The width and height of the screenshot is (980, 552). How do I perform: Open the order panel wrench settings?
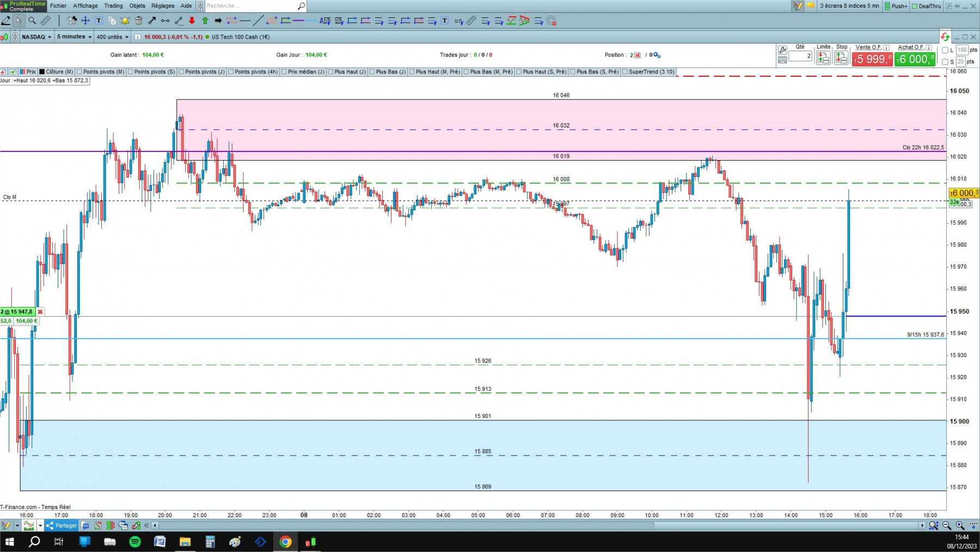782,50
